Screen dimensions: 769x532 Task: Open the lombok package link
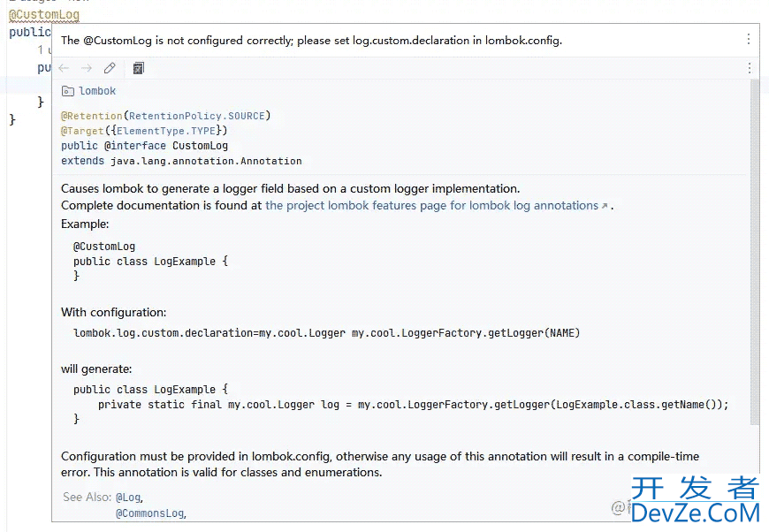click(x=97, y=91)
